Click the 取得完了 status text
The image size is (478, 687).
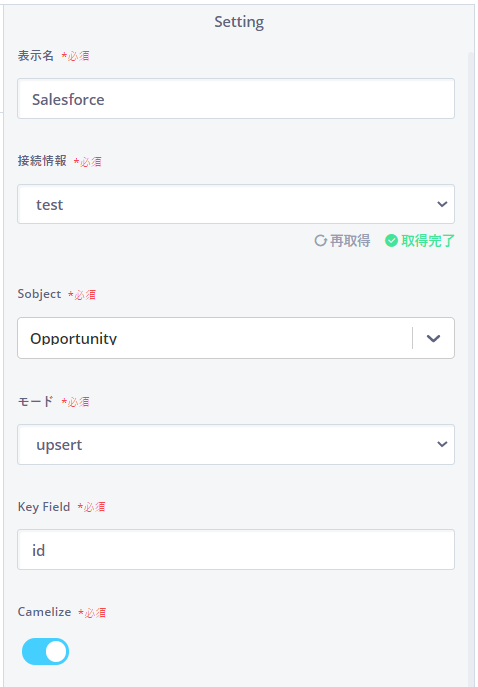tap(428, 241)
